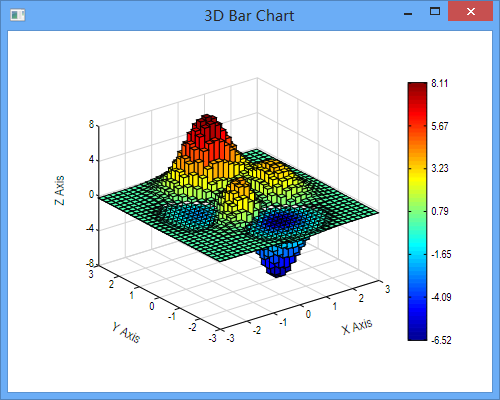500x400 pixels.
Task: Click the Z axis tick label -4
Action: tap(90, 229)
